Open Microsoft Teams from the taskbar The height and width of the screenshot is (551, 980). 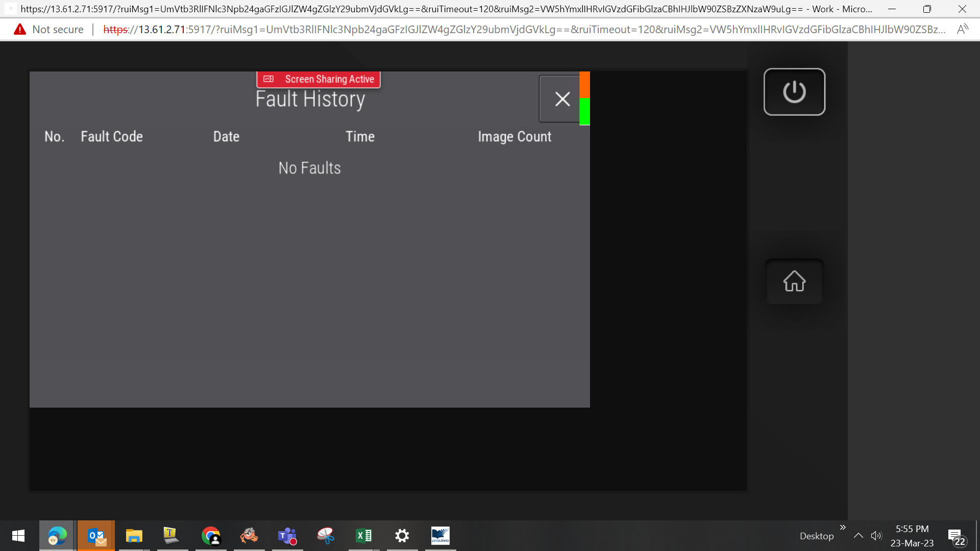[287, 536]
